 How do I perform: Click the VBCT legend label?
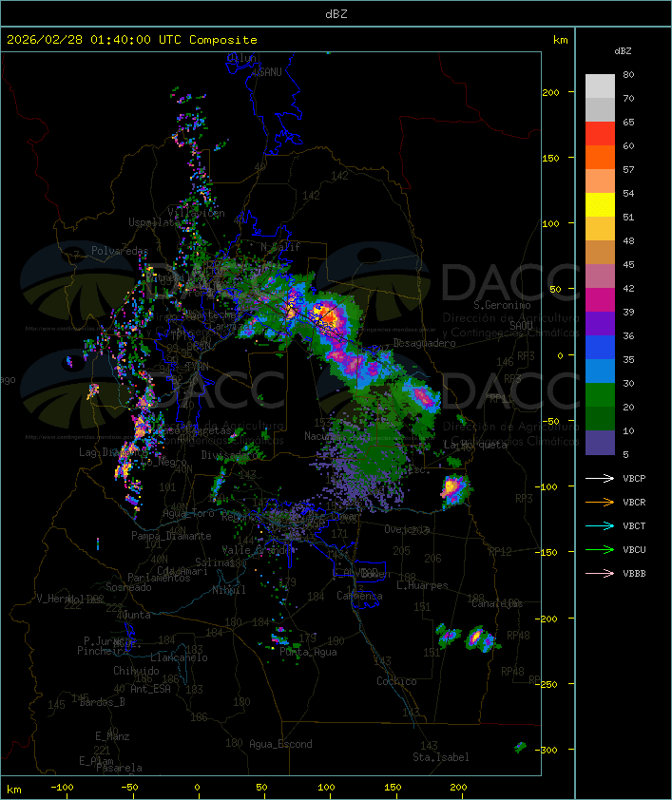[634, 526]
